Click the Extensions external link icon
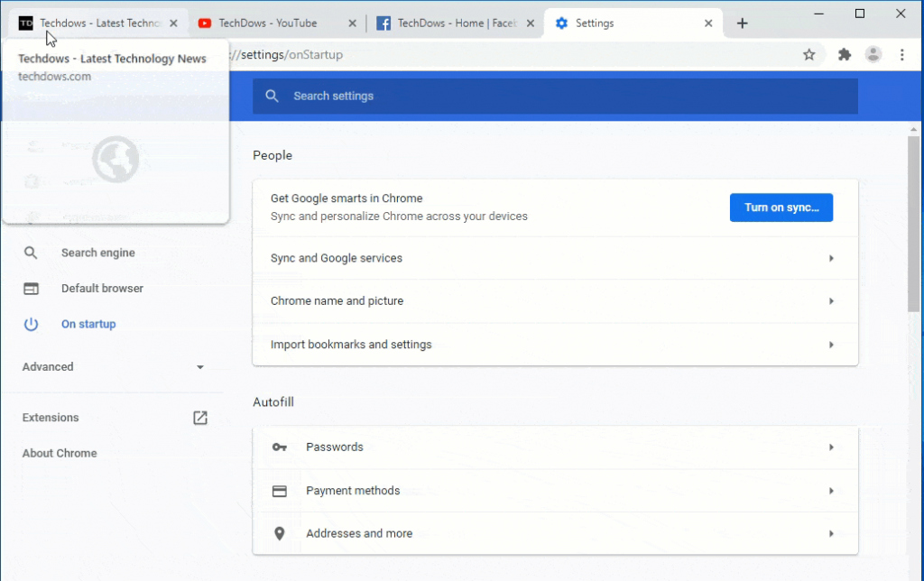 200,418
